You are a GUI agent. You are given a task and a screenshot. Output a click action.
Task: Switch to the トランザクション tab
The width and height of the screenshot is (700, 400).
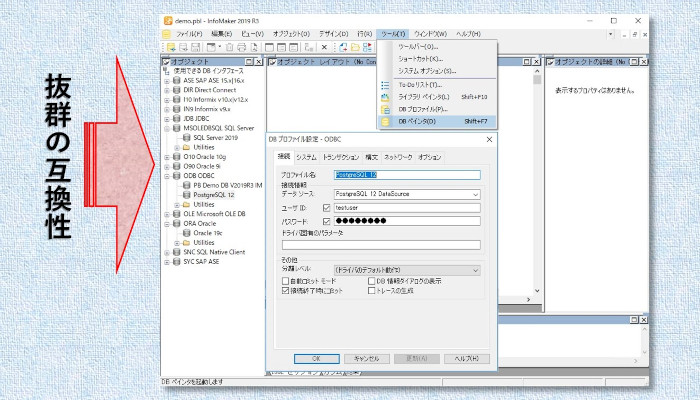point(340,157)
